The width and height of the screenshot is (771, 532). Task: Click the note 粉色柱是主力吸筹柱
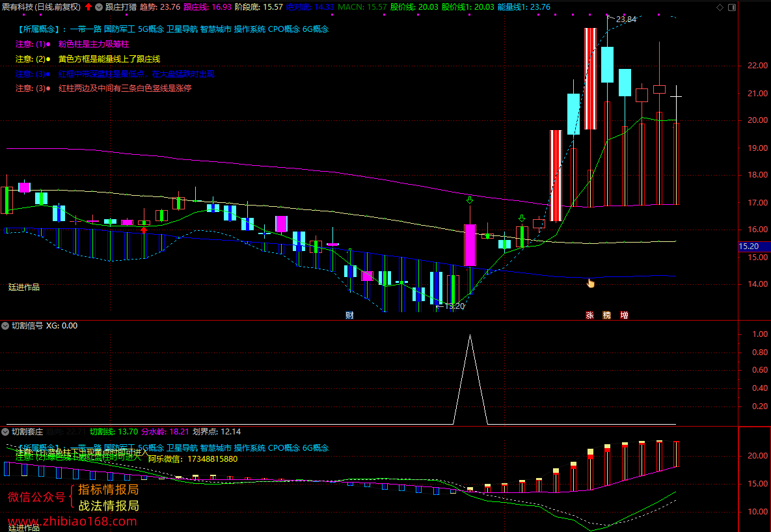tap(94, 44)
